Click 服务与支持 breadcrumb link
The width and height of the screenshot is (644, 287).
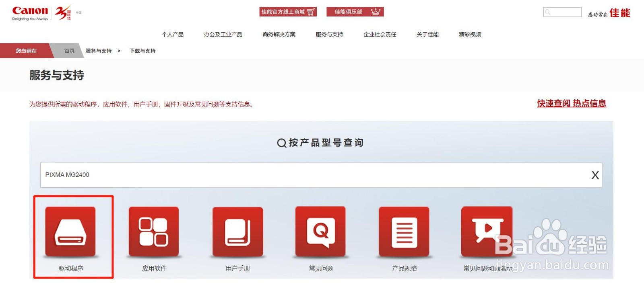[98, 51]
